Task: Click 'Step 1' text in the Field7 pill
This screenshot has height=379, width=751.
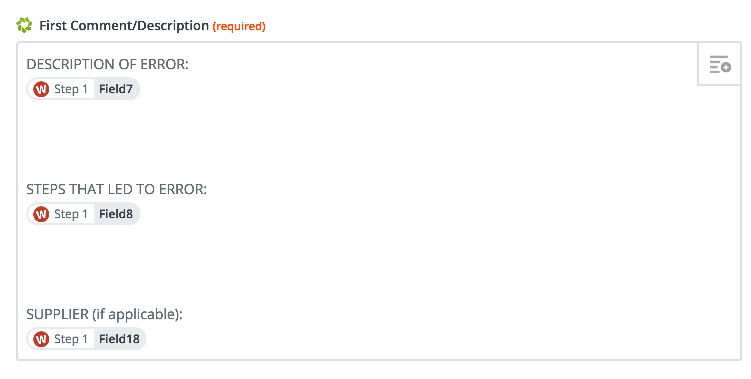Action: (x=71, y=89)
